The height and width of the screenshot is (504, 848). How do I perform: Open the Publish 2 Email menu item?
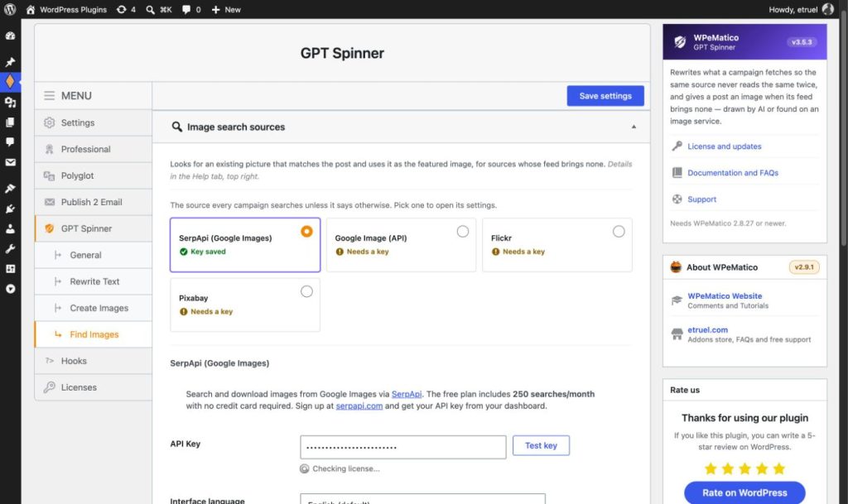coord(93,202)
